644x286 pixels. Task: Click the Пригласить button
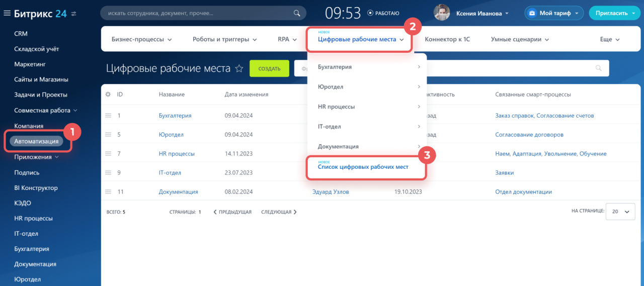pos(614,14)
